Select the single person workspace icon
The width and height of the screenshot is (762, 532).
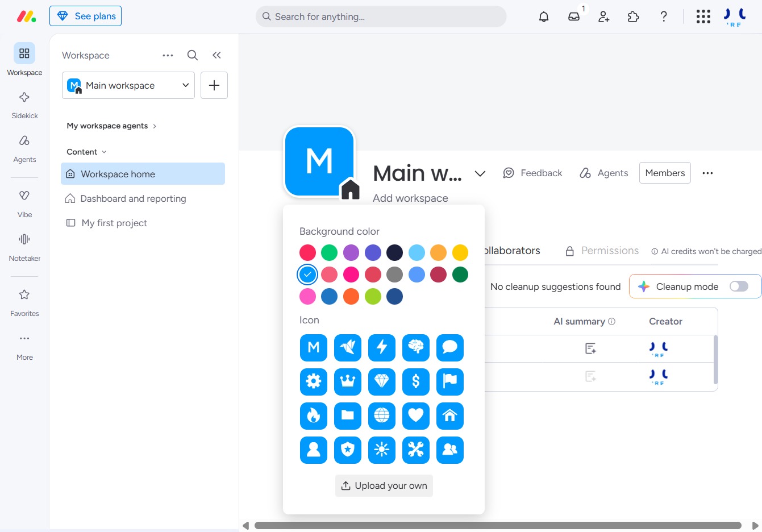[x=314, y=450]
